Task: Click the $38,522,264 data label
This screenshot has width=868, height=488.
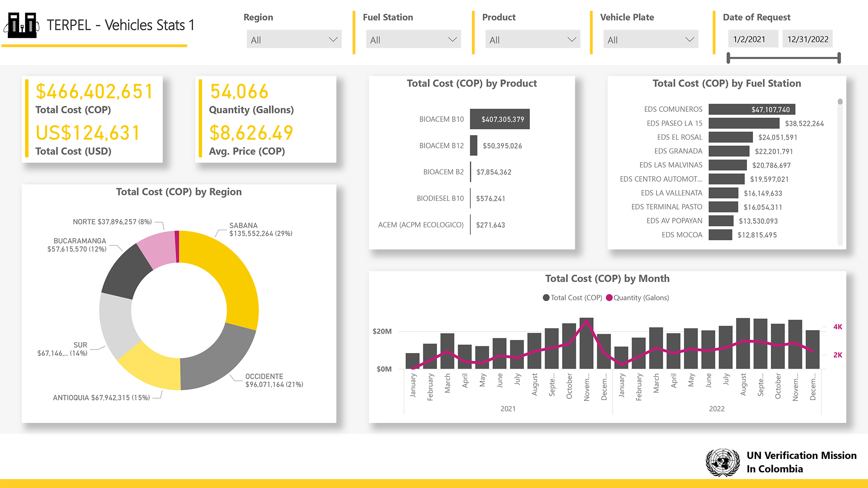Action: (x=804, y=124)
